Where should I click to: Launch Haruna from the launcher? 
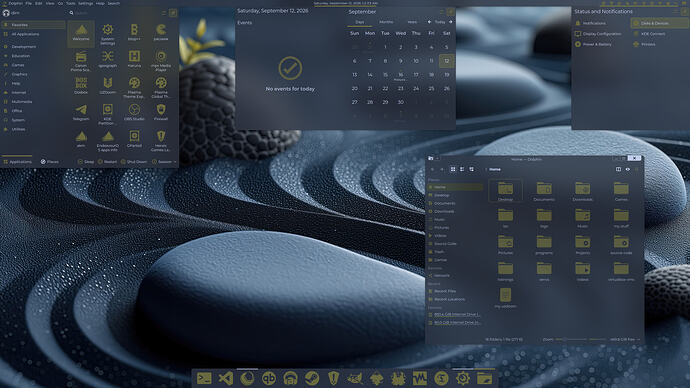tap(134, 60)
